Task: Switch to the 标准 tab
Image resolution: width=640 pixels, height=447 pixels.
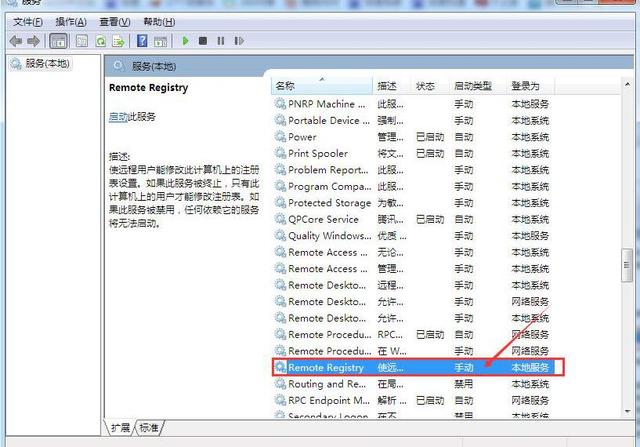Action: 149,427
